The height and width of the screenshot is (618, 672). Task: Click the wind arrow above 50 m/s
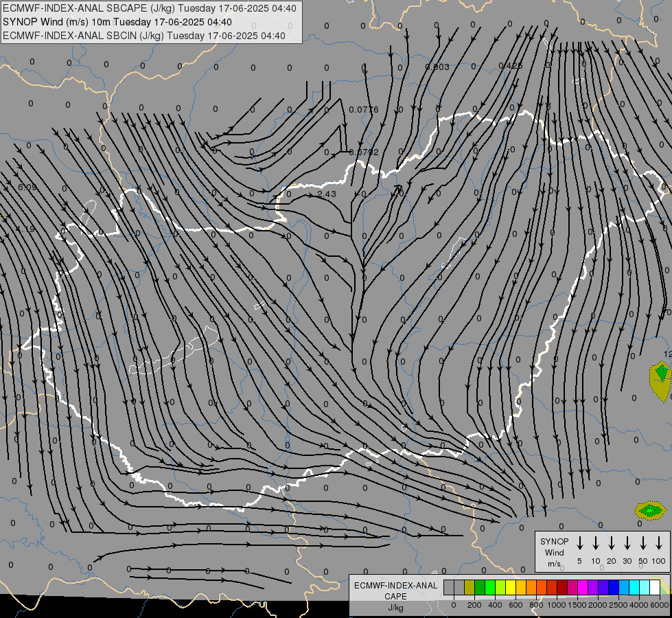pos(643,543)
